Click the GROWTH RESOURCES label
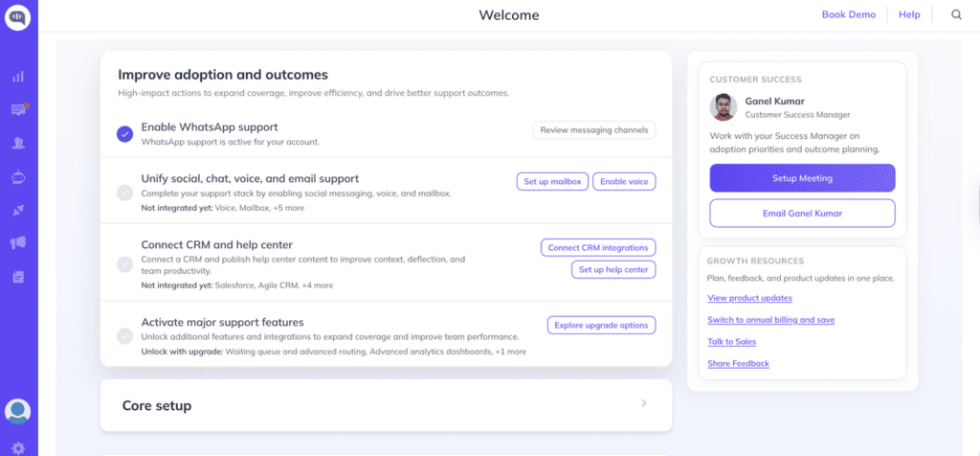980x456 pixels. click(x=756, y=261)
